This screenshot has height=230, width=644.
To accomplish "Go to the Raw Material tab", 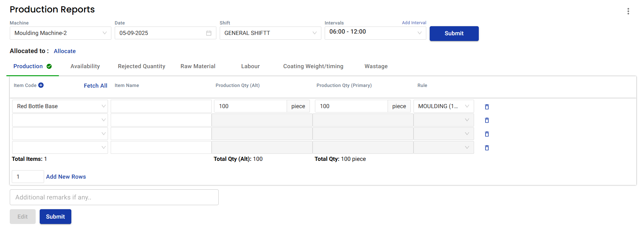I will click(x=198, y=66).
